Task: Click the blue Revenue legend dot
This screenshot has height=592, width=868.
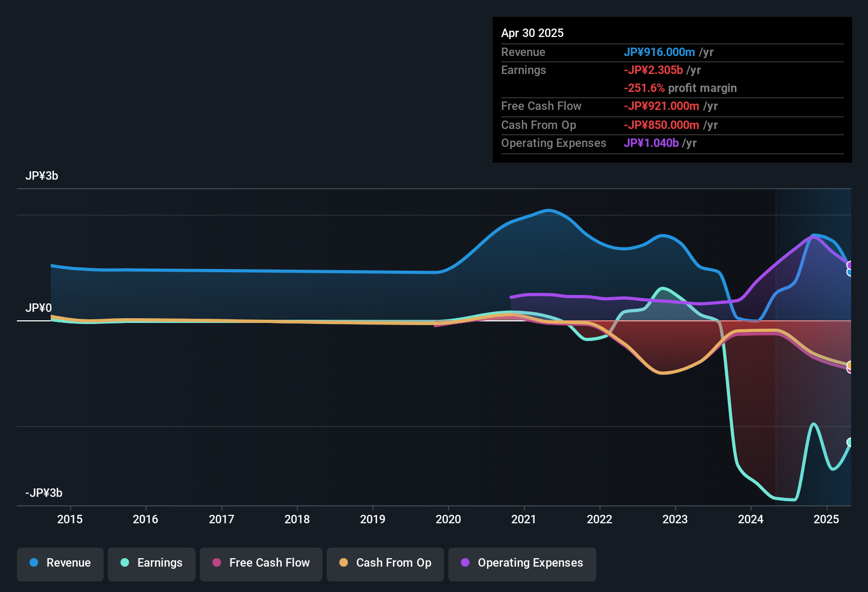Action: click(x=34, y=562)
